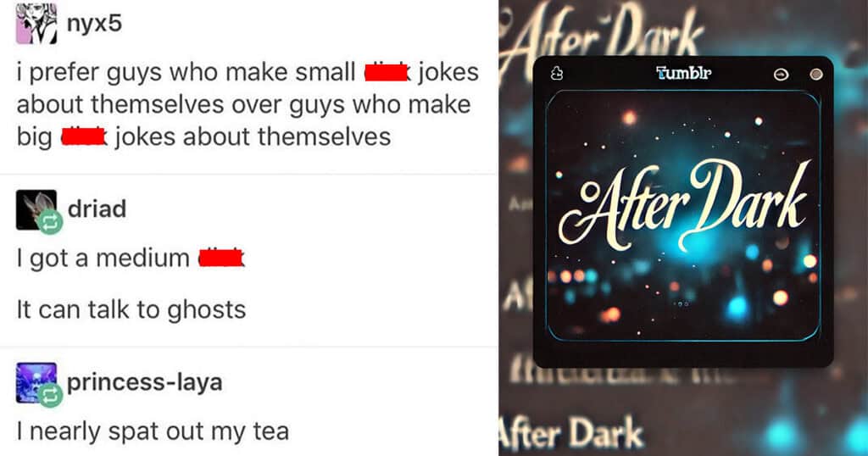Click the Tumblr logo on the card
This screenshot has height=456, width=868.
pos(683,73)
